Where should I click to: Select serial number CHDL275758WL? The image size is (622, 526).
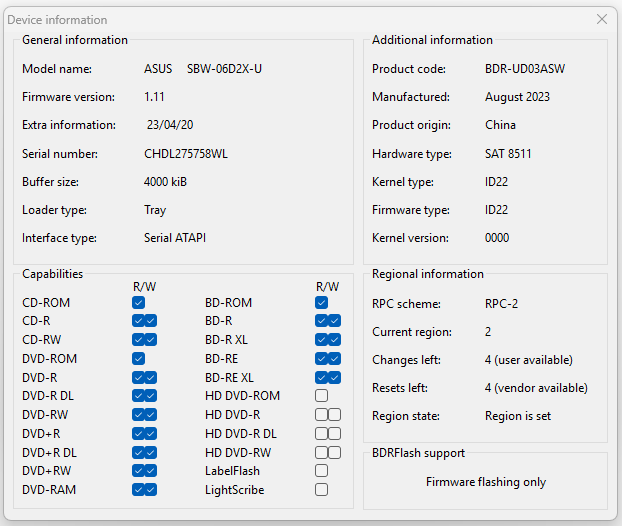[186, 154]
